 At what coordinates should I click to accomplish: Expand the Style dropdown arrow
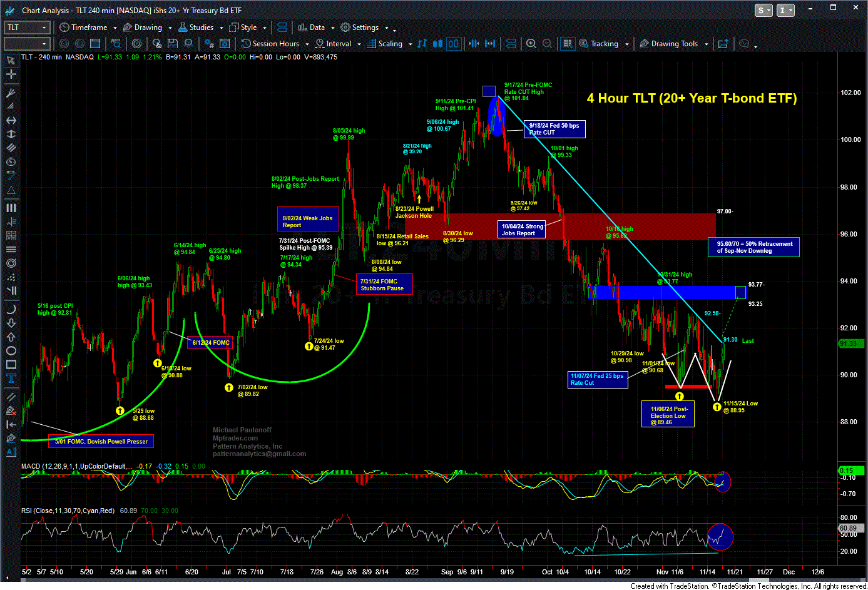click(264, 28)
